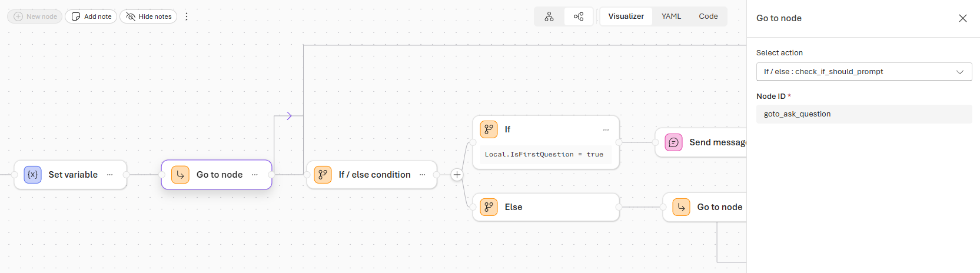Screen dimensions: 980x273
Task: Switch to the YAML tab
Action: pyautogui.click(x=671, y=16)
